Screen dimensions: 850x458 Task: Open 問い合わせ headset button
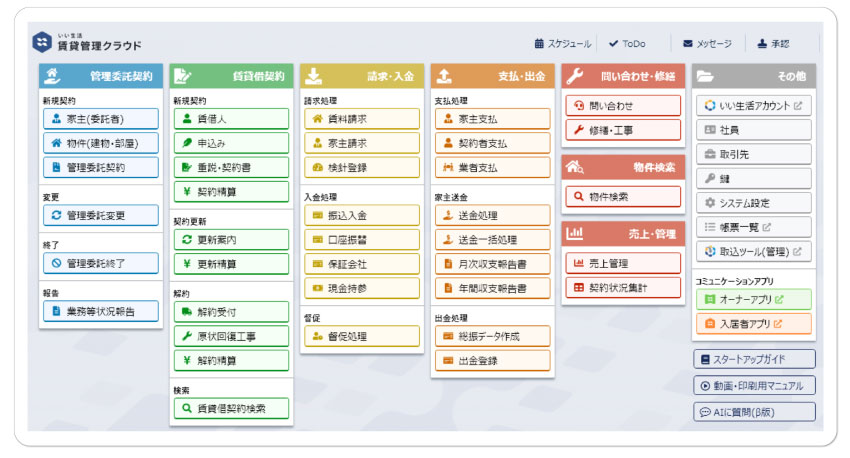623,106
